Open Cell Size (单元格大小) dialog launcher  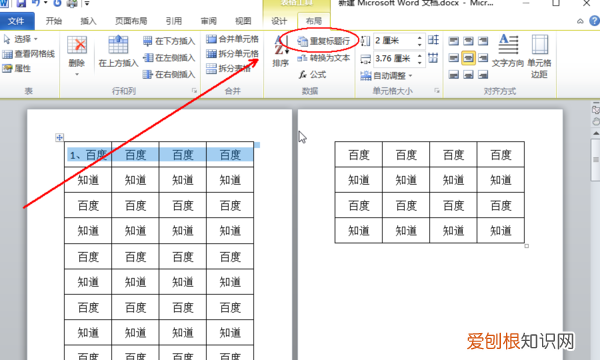tap(437, 91)
